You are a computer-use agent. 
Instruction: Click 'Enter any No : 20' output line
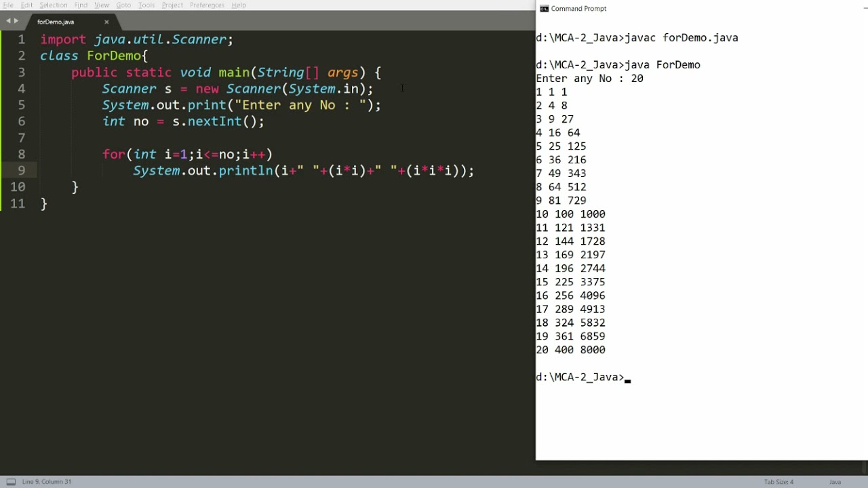589,79
